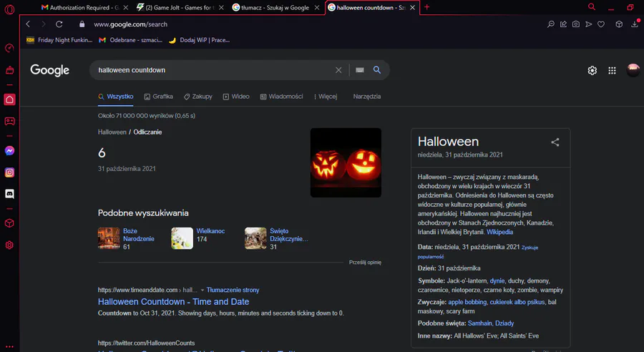Open the pumpkin lantern image
644x352 pixels.
point(346,162)
